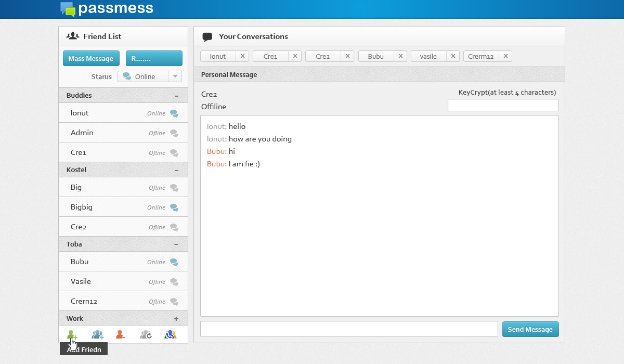
Task: Select friend Bubu in Toba group
Action: coord(123,262)
